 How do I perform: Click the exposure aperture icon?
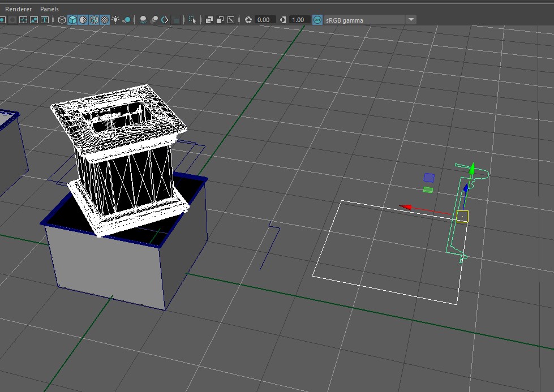pos(248,20)
